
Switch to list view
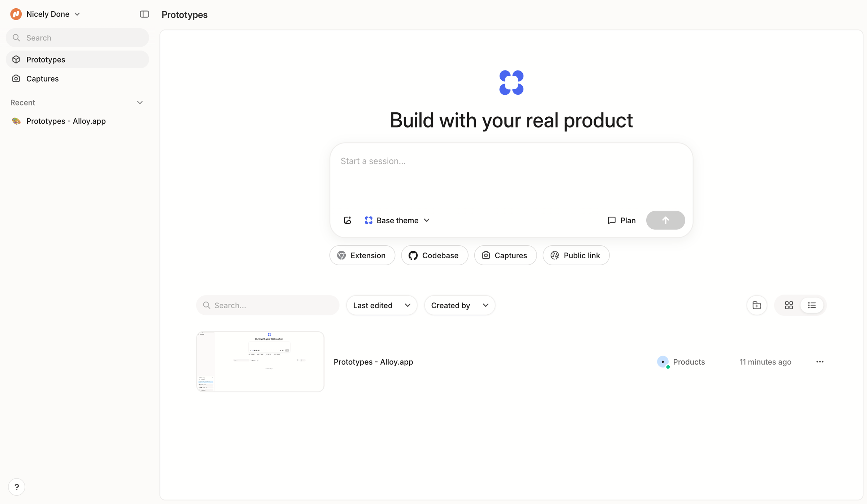click(x=812, y=305)
